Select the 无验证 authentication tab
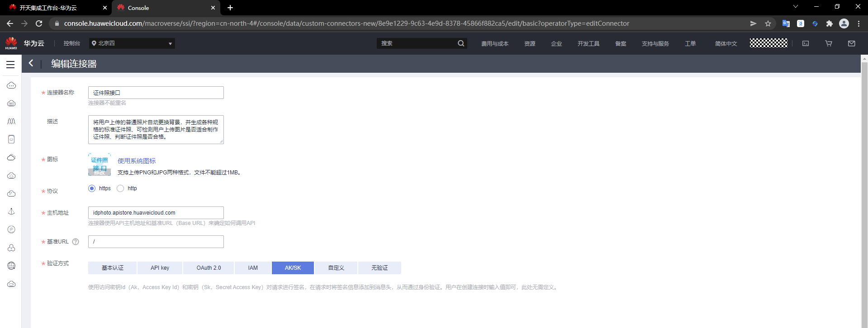Image resolution: width=868 pixels, height=328 pixels. [x=379, y=268]
